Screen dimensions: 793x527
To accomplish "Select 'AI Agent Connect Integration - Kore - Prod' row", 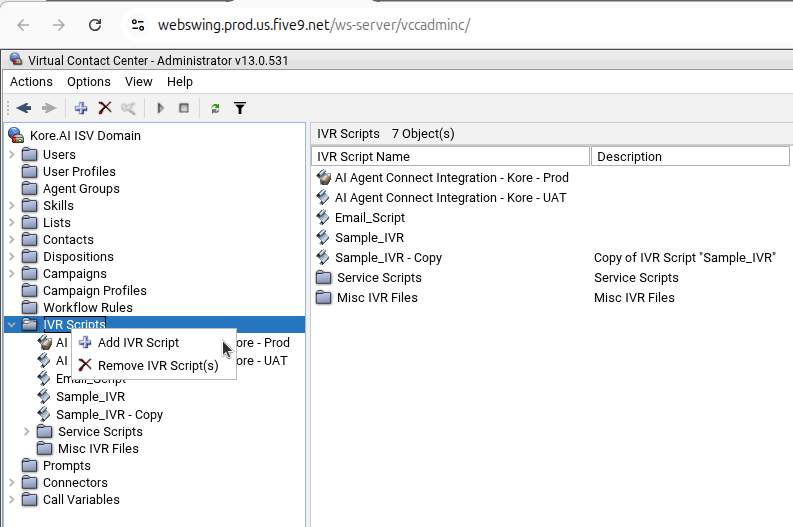I will (x=452, y=178).
